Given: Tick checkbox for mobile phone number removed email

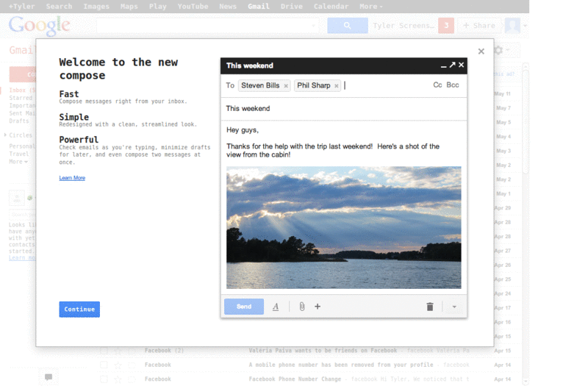Looking at the screenshot, I should coord(104,365).
